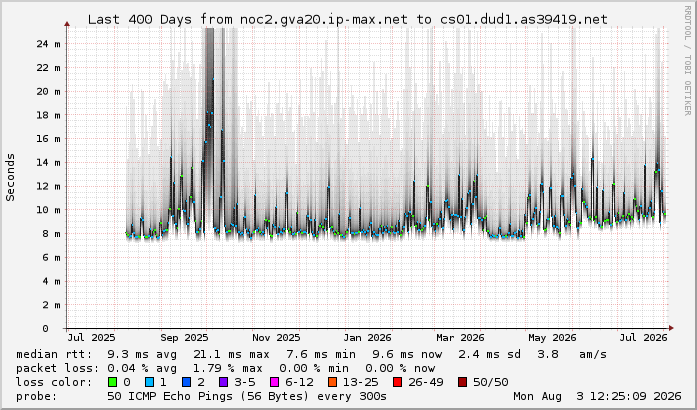The width and height of the screenshot is (697, 410).
Task: Click the 'Nov 2025' x-axis label
Action: (276, 338)
